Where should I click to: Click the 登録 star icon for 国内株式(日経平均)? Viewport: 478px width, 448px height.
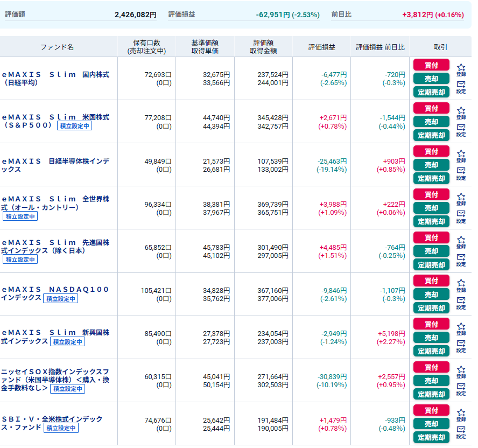click(461, 70)
